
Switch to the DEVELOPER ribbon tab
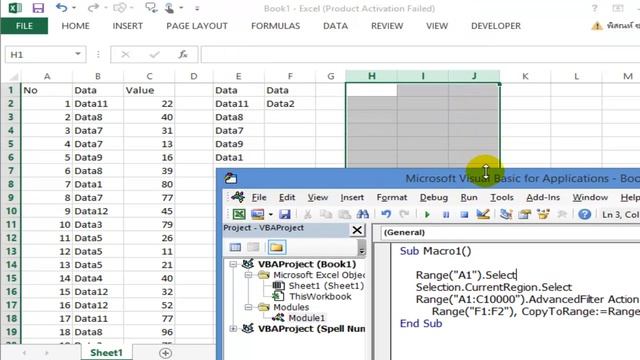click(496, 26)
